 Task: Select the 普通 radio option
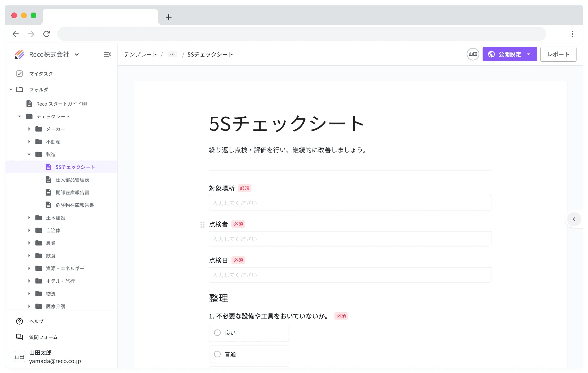pos(217,354)
